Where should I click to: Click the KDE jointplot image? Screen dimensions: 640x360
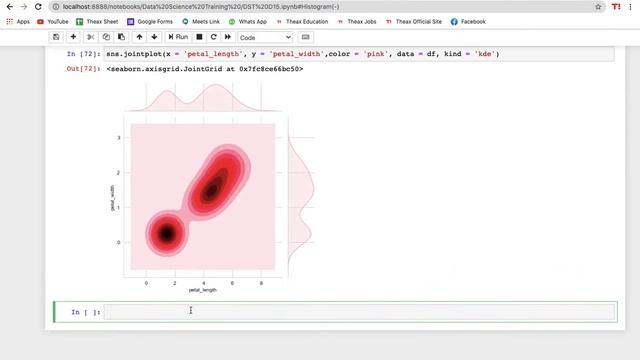[x=212, y=188]
